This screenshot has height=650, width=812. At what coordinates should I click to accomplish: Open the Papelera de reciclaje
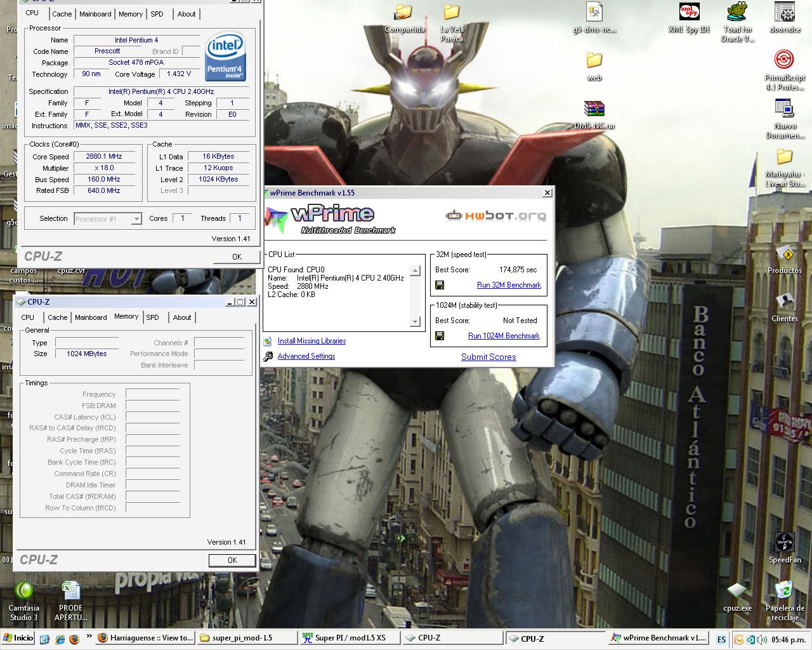point(785,601)
